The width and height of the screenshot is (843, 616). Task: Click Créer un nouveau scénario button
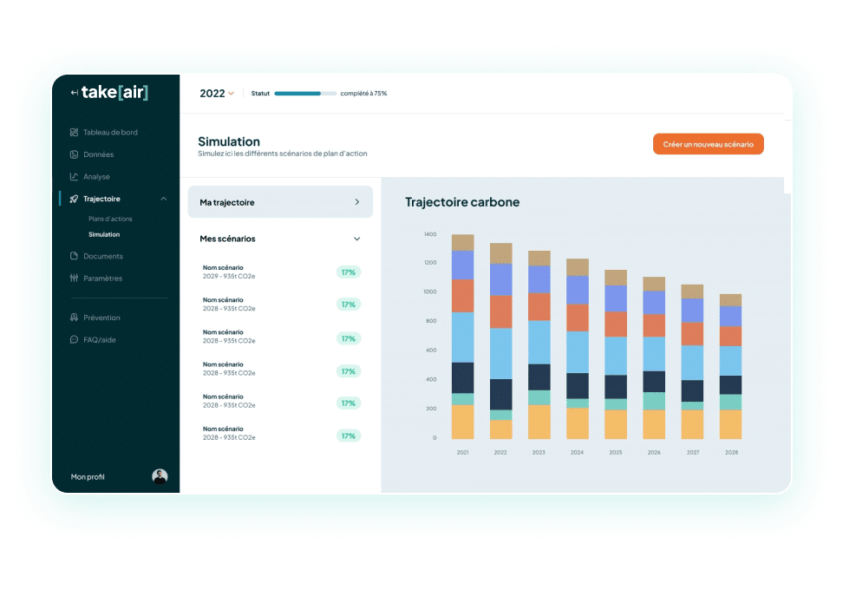[x=708, y=144]
